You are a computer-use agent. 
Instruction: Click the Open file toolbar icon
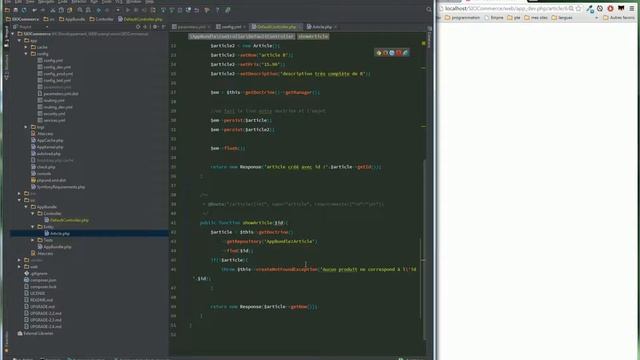7,10
